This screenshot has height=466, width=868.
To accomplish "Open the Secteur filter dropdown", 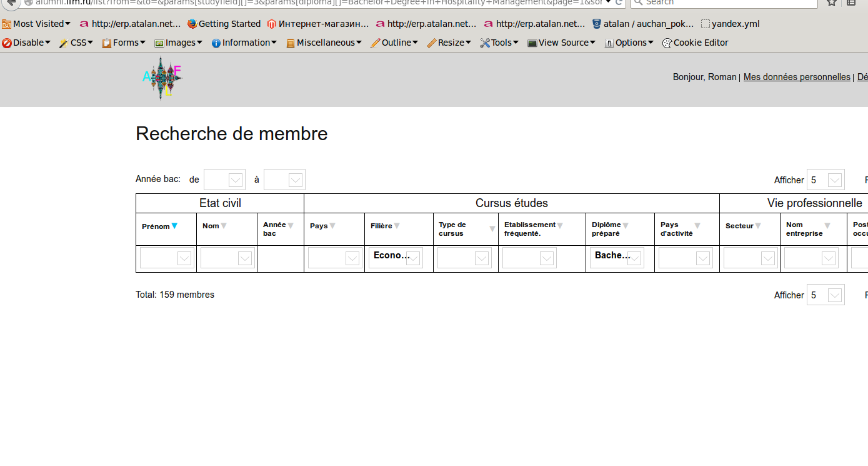I will [751, 258].
